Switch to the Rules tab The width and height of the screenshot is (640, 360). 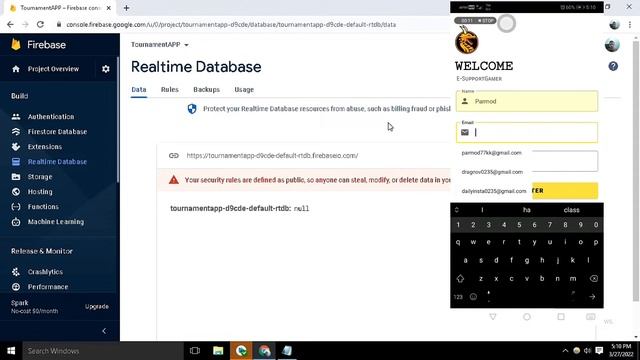(169, 89)
